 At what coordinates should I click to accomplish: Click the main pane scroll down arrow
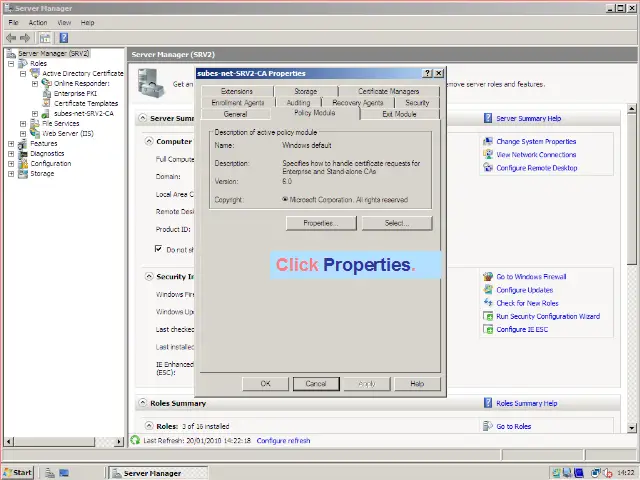632,427
